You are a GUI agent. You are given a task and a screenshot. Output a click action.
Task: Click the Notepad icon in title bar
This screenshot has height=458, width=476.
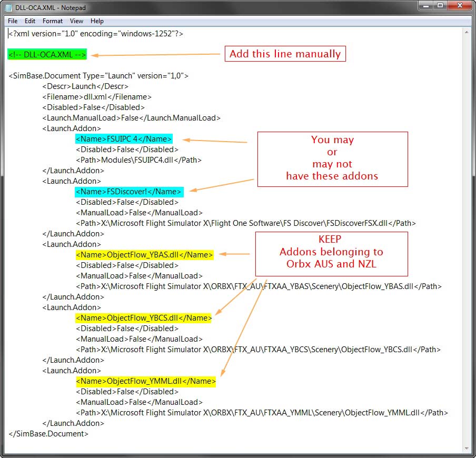point(9,8)
